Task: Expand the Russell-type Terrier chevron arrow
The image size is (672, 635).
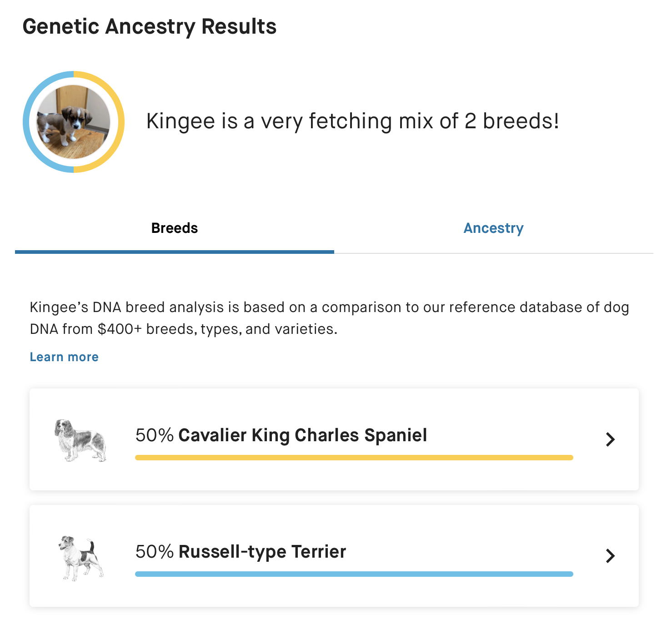Action: (610, 556)
